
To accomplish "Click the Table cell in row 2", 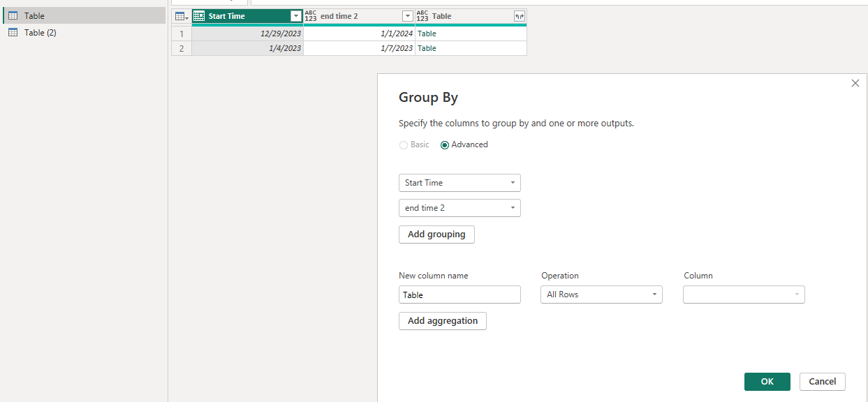I will (x=471, y=48).
